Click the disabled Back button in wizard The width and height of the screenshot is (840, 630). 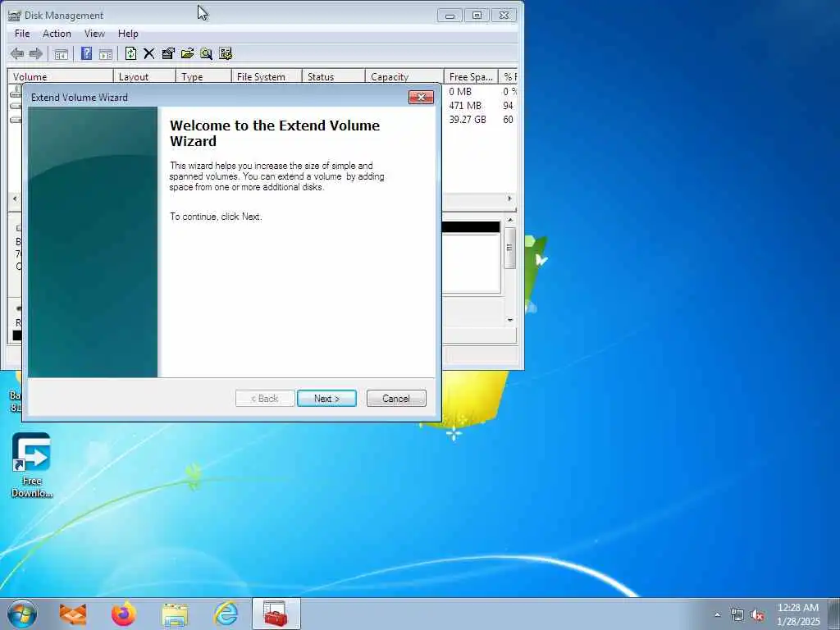(x=265, y=399)
